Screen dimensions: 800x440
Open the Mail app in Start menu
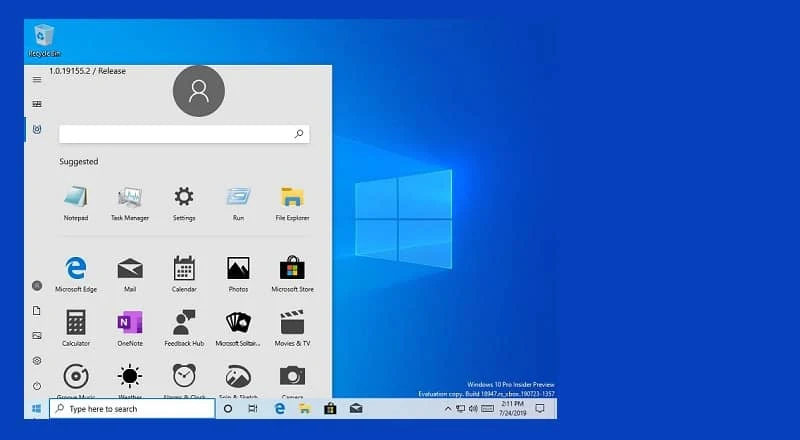click(130, 274)
